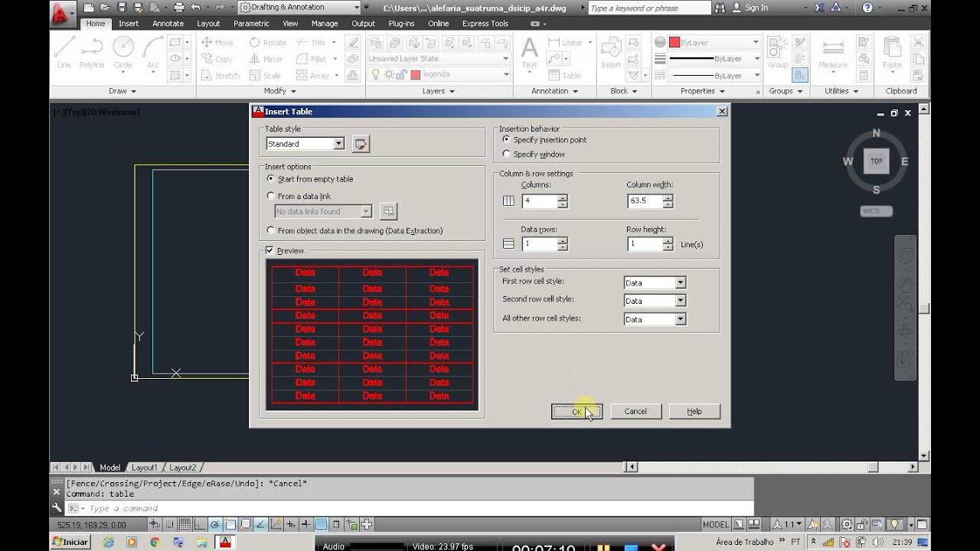Click the Insert block tool
This screenshot has width=980, height=551.
click(611, 52)
